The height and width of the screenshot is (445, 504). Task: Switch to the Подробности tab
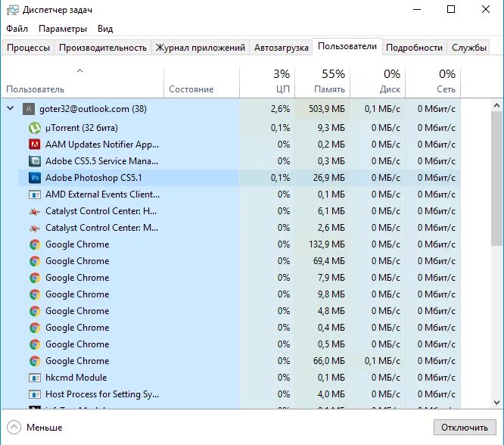414,48
